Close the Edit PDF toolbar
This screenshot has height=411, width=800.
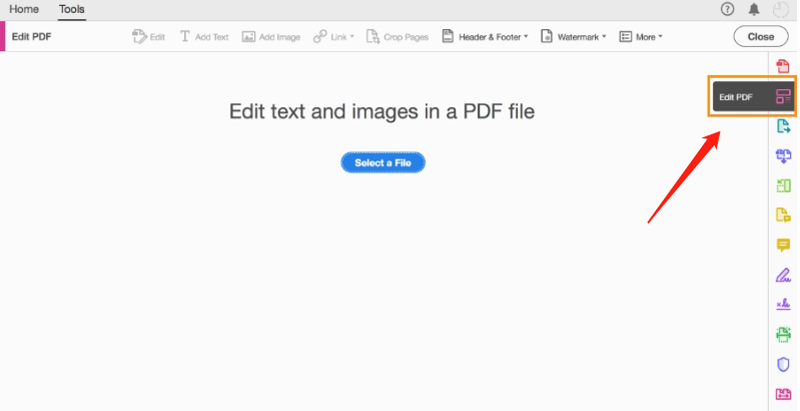[761, 37]
